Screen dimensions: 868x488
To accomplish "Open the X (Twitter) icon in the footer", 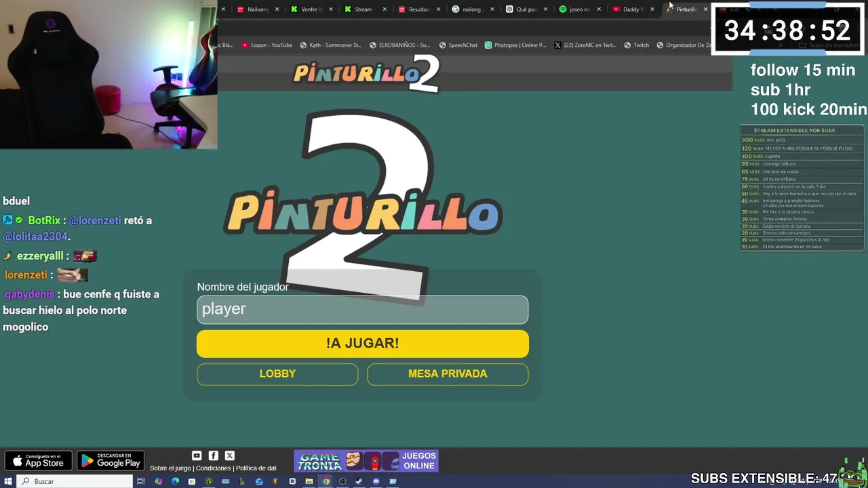I will point(229,455).
